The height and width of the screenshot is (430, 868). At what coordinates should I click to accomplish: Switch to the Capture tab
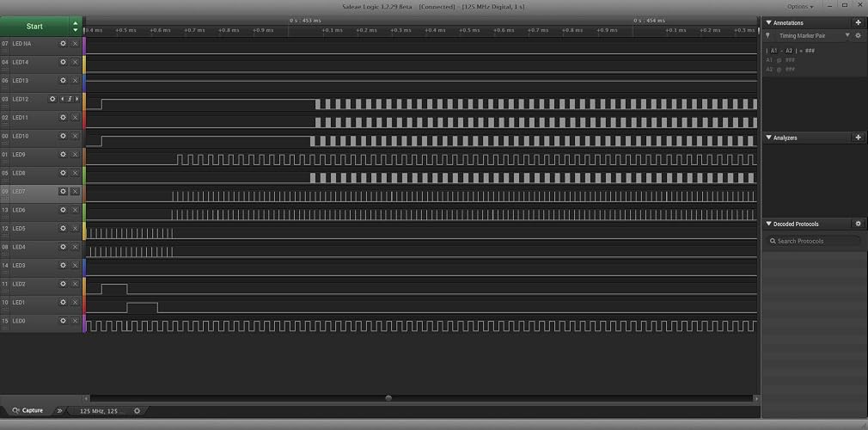(x=28, y=410)
